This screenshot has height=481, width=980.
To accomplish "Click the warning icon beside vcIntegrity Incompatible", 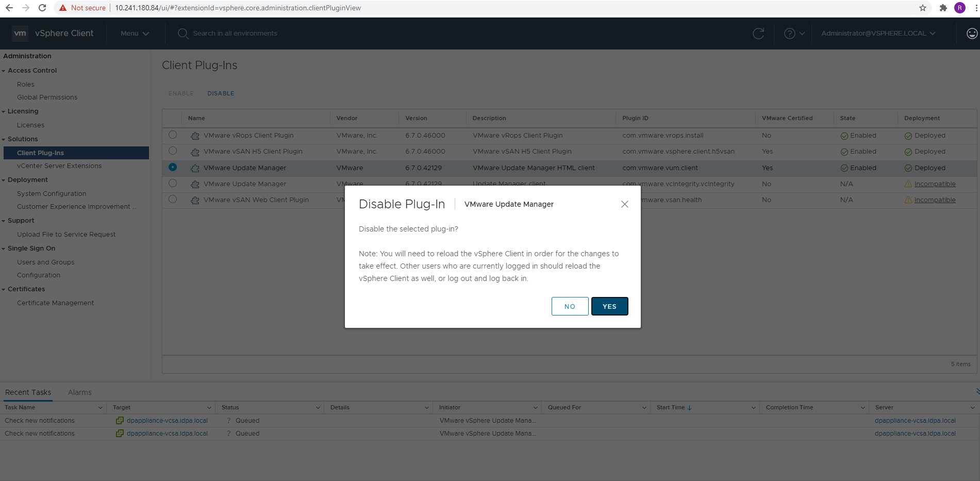I will tap(908, 184).
